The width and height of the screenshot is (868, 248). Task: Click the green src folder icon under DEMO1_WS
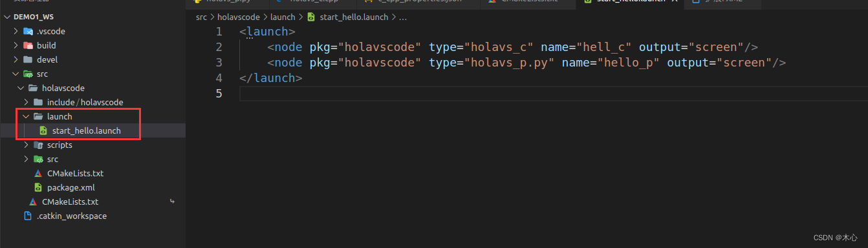[x=28, y=74]
